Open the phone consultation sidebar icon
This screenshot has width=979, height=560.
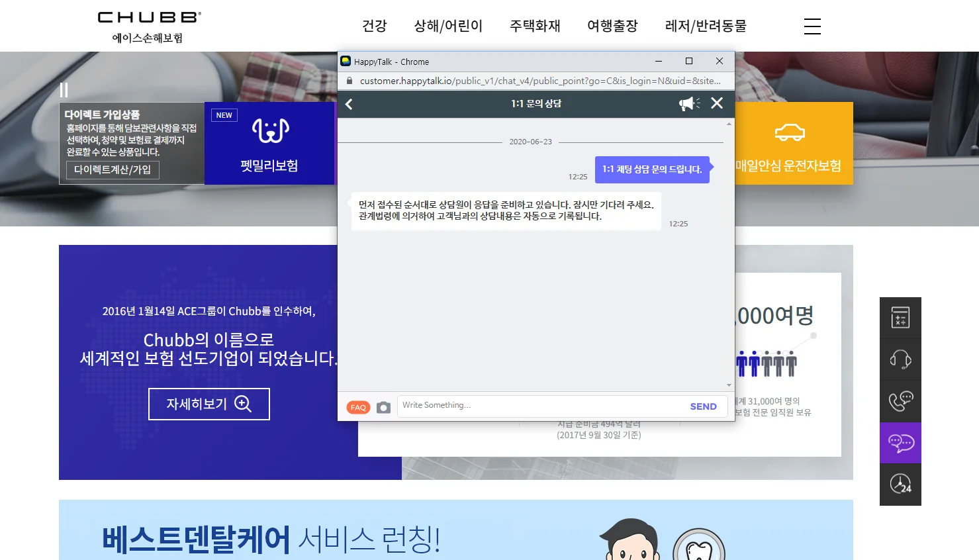(900, 401)
